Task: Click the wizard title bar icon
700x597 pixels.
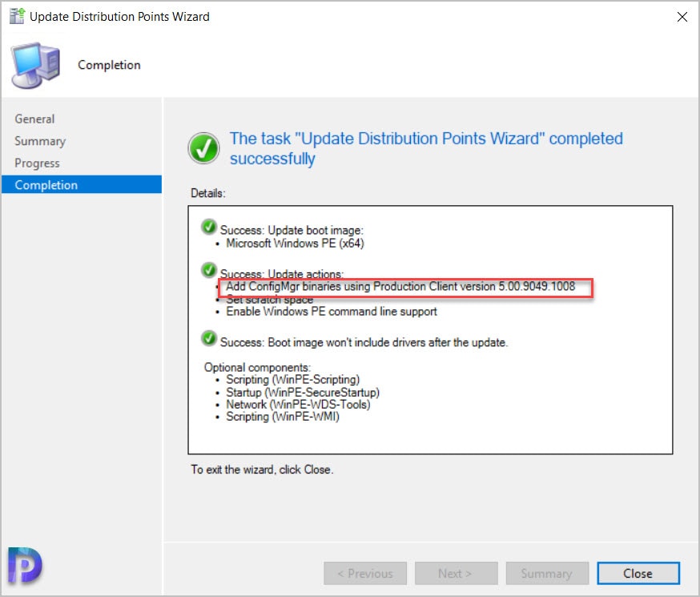Action: [17, 16]
